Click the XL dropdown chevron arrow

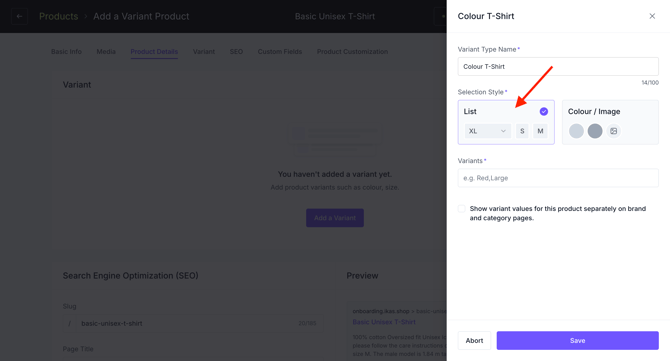coord(503,131)
